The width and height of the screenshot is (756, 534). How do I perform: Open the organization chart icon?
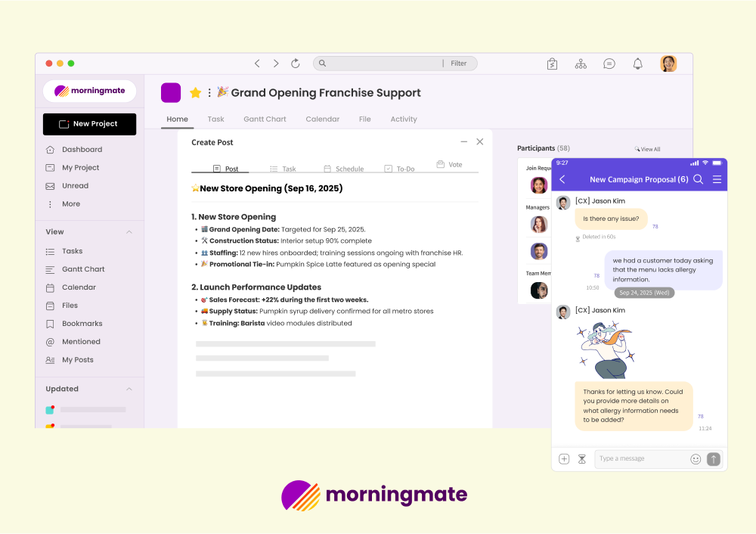coord(581,64)
